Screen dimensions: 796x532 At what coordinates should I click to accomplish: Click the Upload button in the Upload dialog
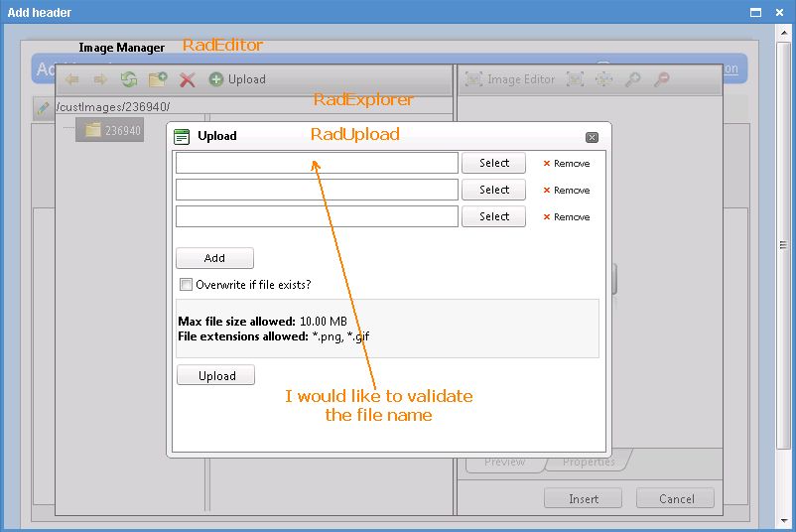[x=215, y=375]
